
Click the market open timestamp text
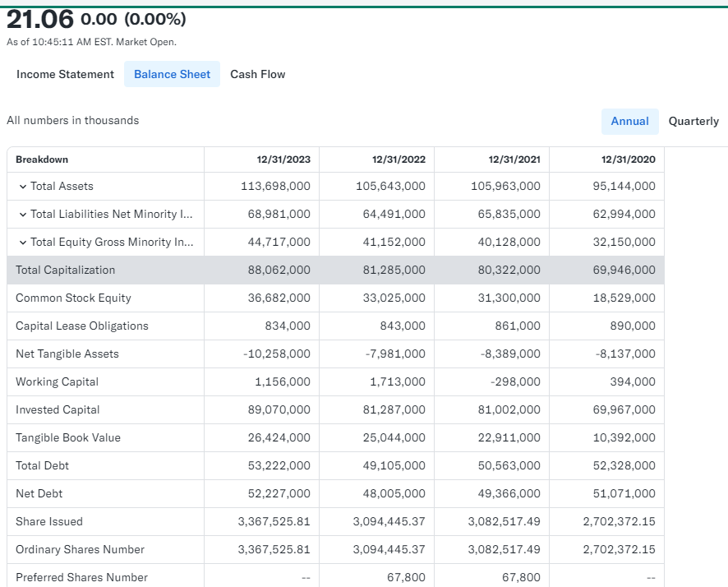(91, 42)
